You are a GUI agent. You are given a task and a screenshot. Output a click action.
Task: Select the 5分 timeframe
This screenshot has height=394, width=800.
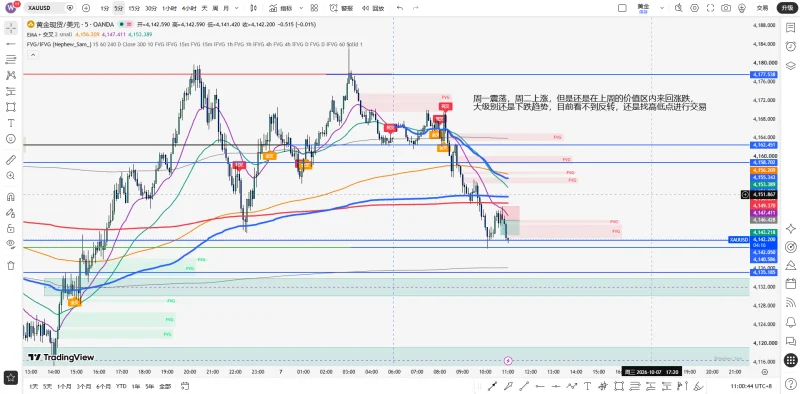tap(118, 8)
